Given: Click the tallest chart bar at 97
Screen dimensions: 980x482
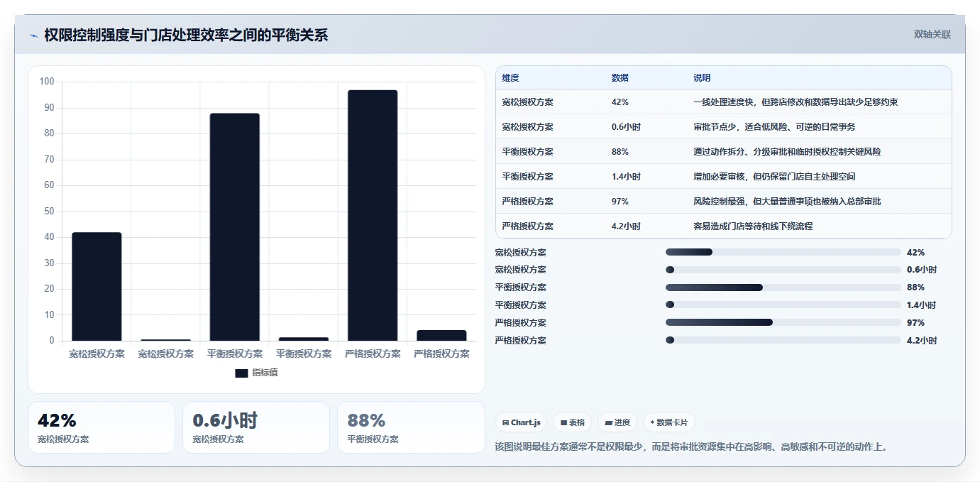Looking at the screenshot, I should 373,215.
